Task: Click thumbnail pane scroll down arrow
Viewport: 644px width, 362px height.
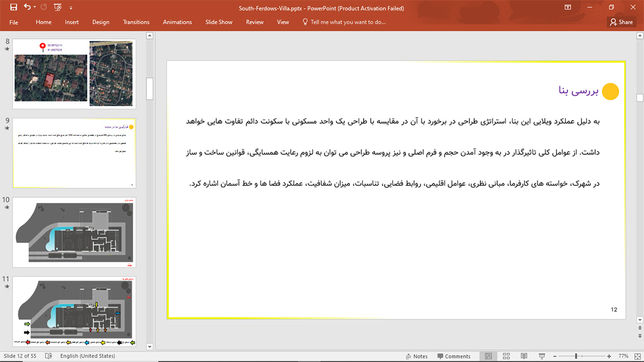Action: coord(150,347)
